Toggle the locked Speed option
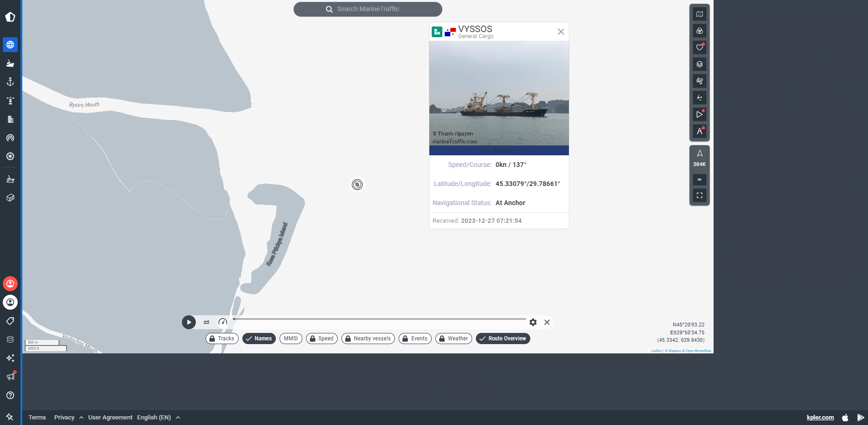868x425 pixels. [x=322, y=339]
